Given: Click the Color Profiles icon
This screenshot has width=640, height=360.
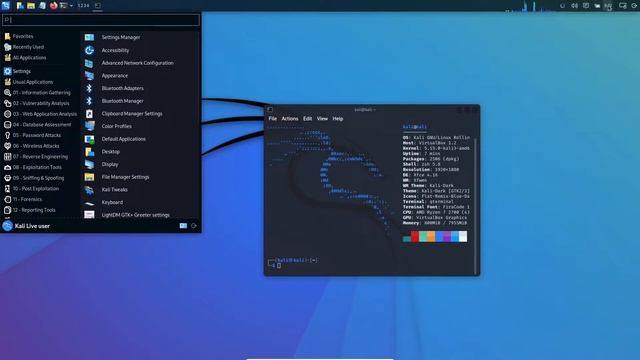Looking at the screenshot, I should pyautogui.click(x=89, y=126).
